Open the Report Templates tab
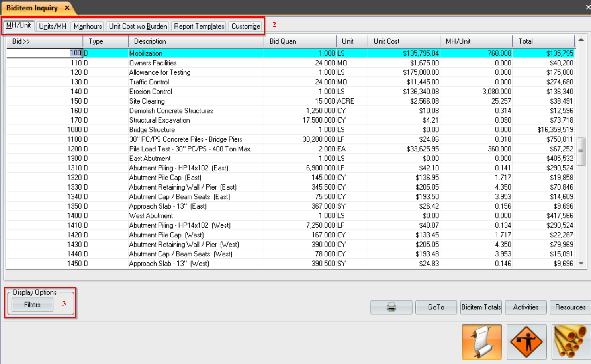Viewport: 591px width, 364px height. (199, 26)
